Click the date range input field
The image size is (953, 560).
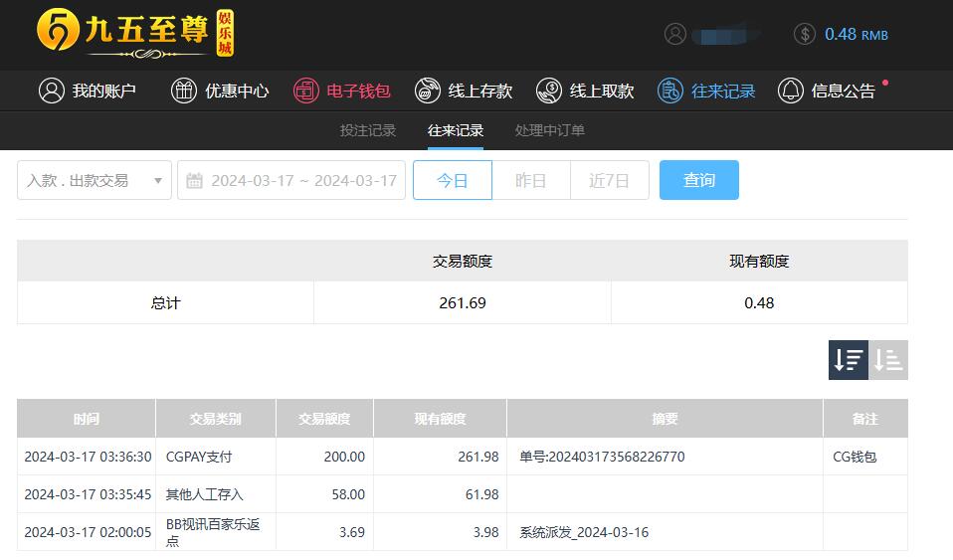(x=291, y=180)
